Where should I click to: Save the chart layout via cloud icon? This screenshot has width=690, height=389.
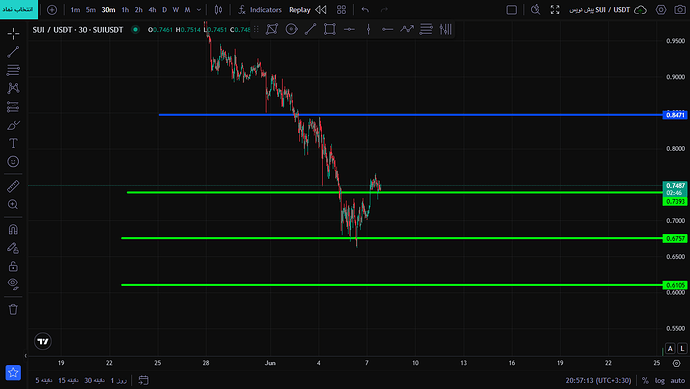pyautogui.click(x=640, y=10)
